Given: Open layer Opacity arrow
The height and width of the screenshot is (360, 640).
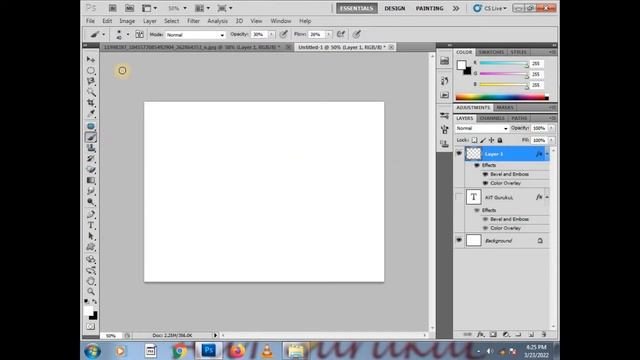Looking at the screenshot, I should [551, 128].
